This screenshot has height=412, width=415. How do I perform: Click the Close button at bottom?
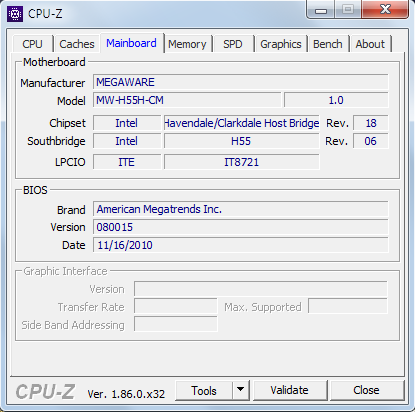pos(366,390)
